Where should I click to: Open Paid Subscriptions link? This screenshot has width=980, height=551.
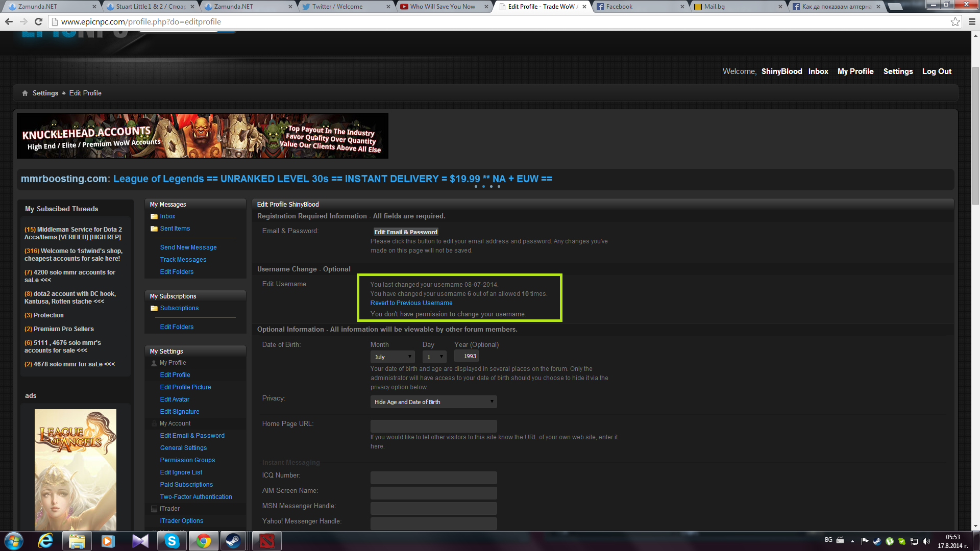tap(186, 485)
